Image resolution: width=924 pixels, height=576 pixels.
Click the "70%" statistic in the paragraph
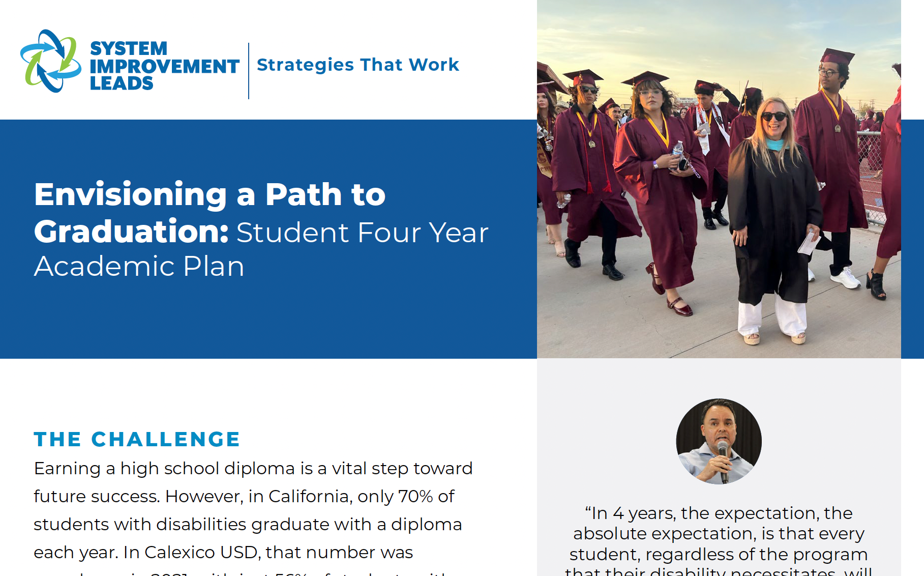pyautogui.click(x=415, y=496)
